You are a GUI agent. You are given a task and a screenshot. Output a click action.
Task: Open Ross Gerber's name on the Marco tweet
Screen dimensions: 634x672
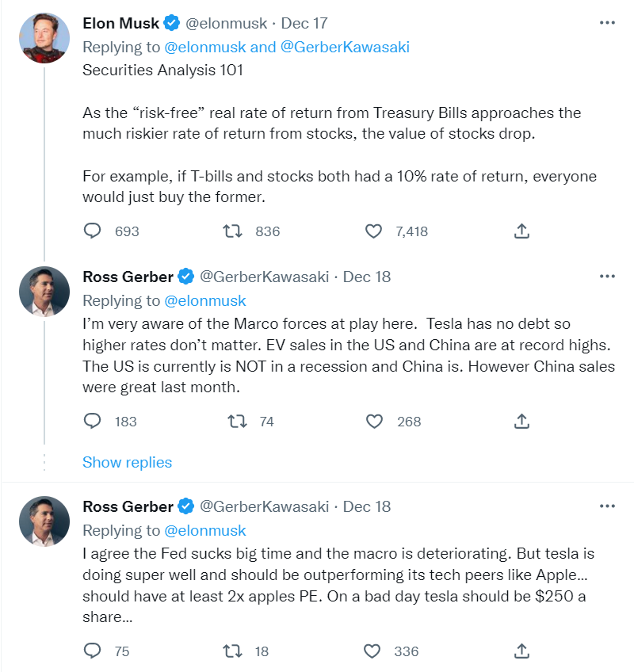coord(128,277)
